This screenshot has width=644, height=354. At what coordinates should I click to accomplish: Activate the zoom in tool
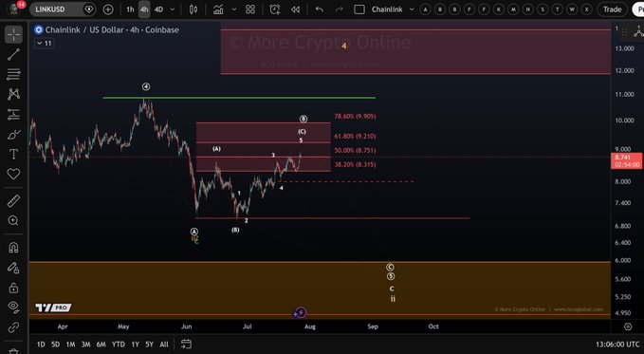click(x=13, y=221)
